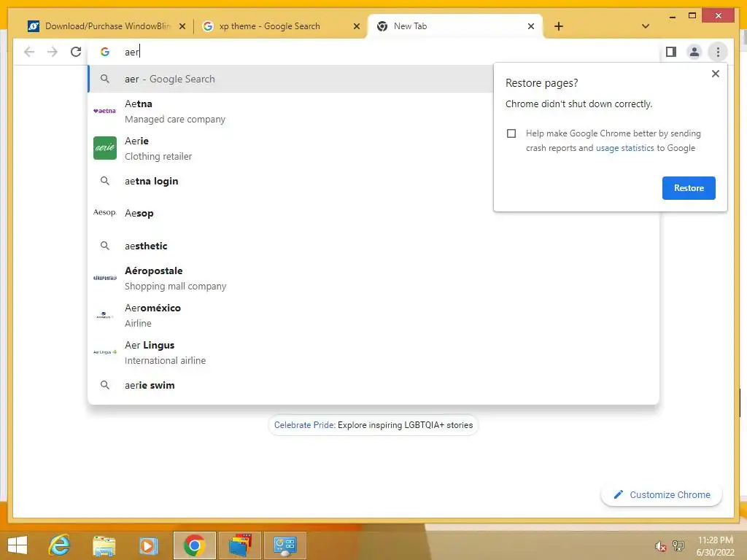Click magnifier icon beside 'aerie swim'

105,385
